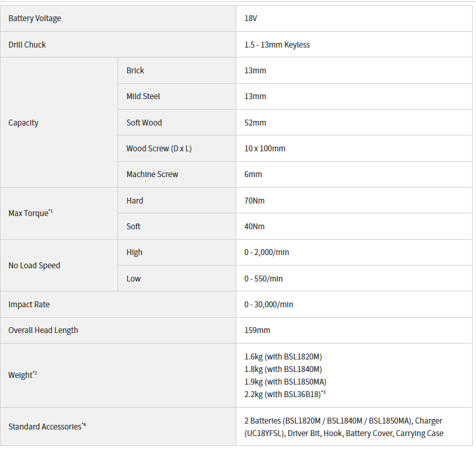Click the 40Nm soft torque value

tap(254, 227)
